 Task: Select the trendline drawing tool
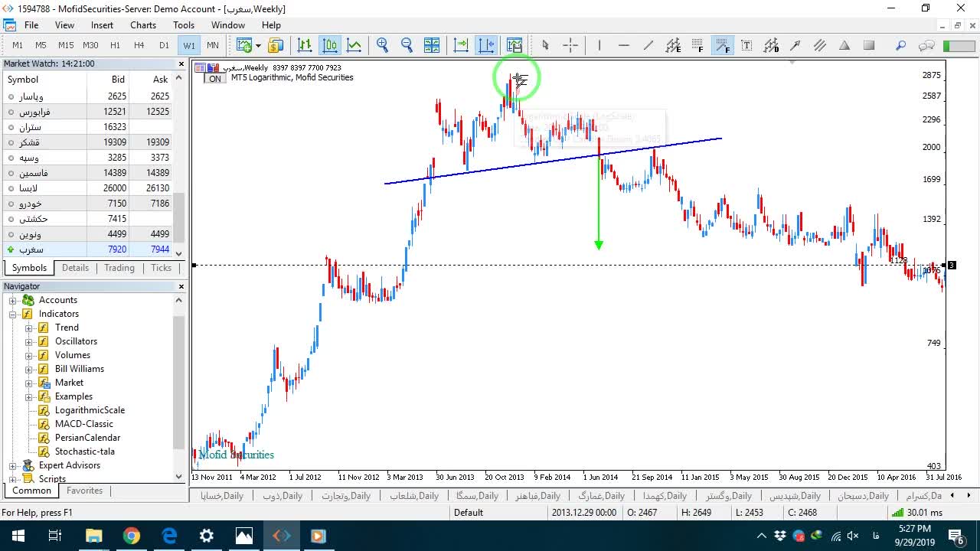click(x=648, y=45)
